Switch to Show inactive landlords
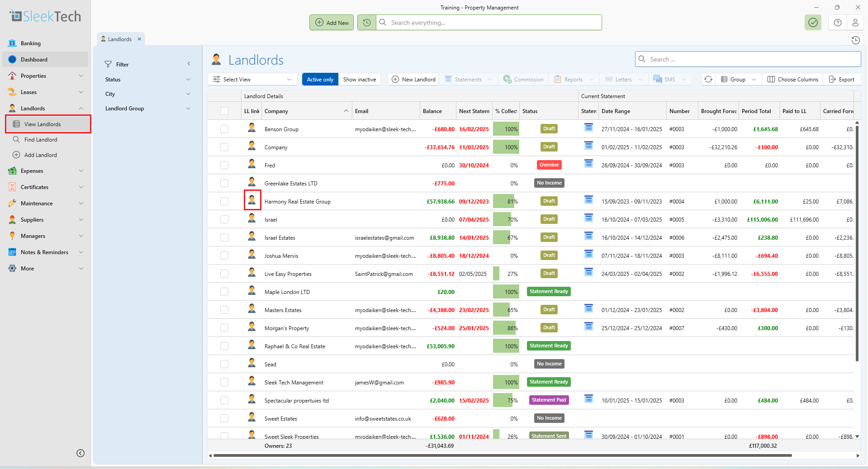 point(359,79)
